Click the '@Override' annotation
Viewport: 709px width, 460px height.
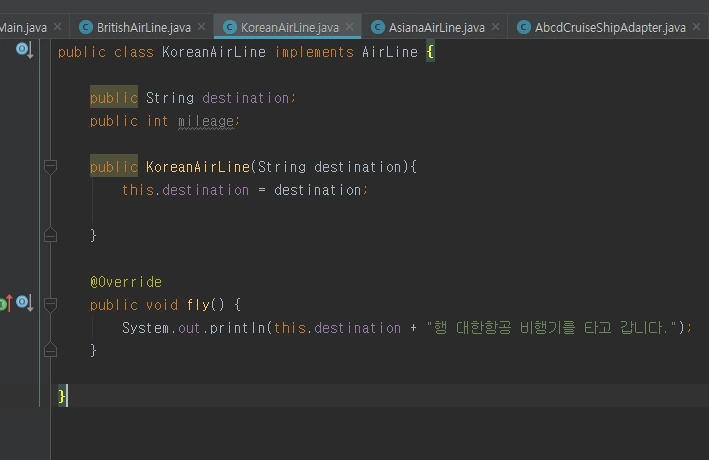point(126,282)
